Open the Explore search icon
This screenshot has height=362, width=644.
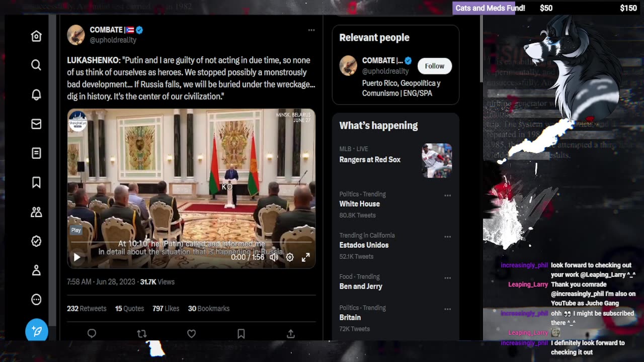tap(36, 65)
